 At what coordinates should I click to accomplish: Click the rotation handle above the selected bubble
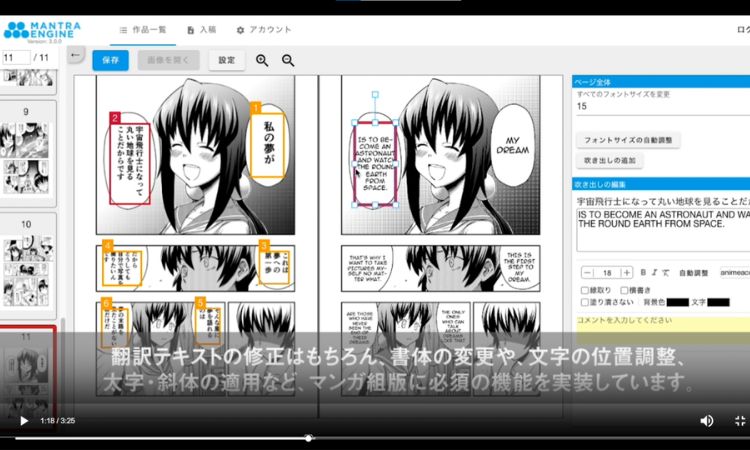click(x=375, y=95)
